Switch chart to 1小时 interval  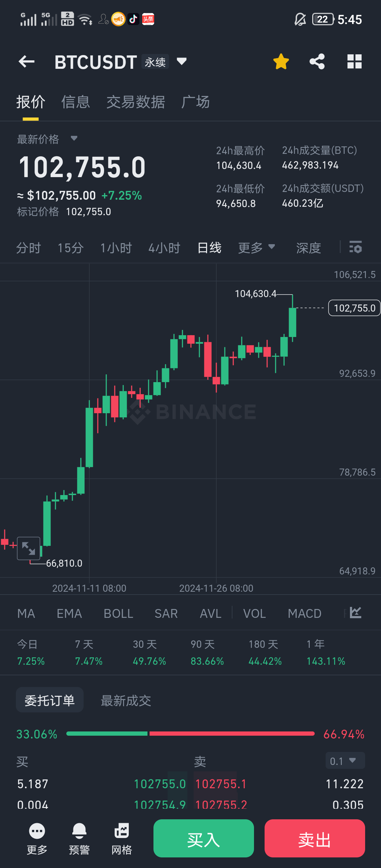(116, 248)
